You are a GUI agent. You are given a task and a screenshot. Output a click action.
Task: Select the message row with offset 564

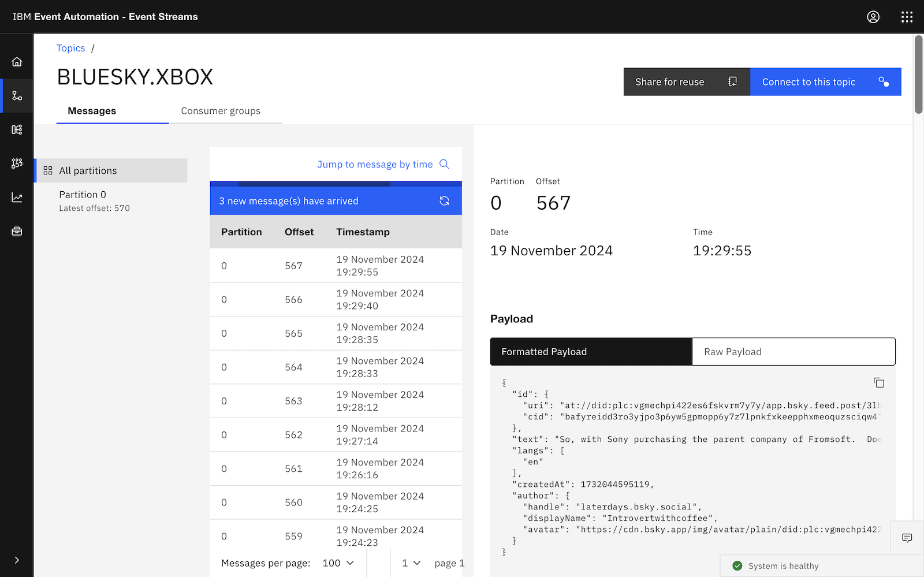tap(336, 367)
